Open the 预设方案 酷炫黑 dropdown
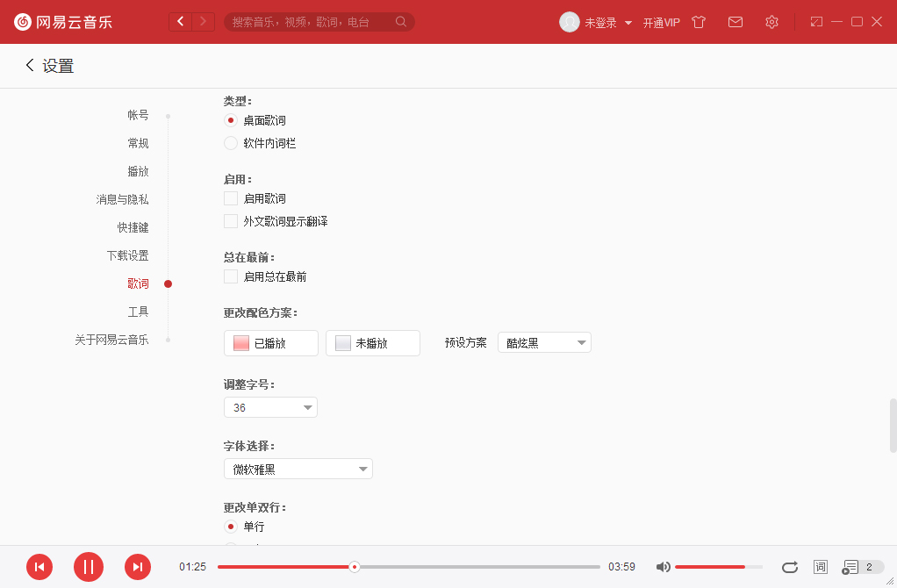Viewport: 897px width, 588px height. (544, 342)
